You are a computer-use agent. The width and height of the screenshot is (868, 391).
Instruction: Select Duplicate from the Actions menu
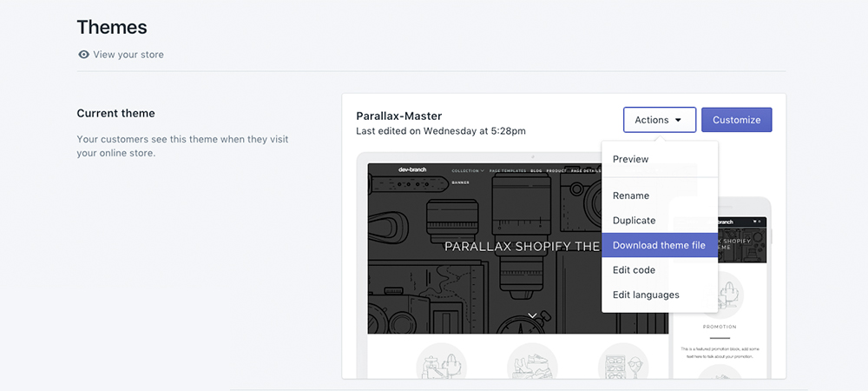[x=634, y=221]
